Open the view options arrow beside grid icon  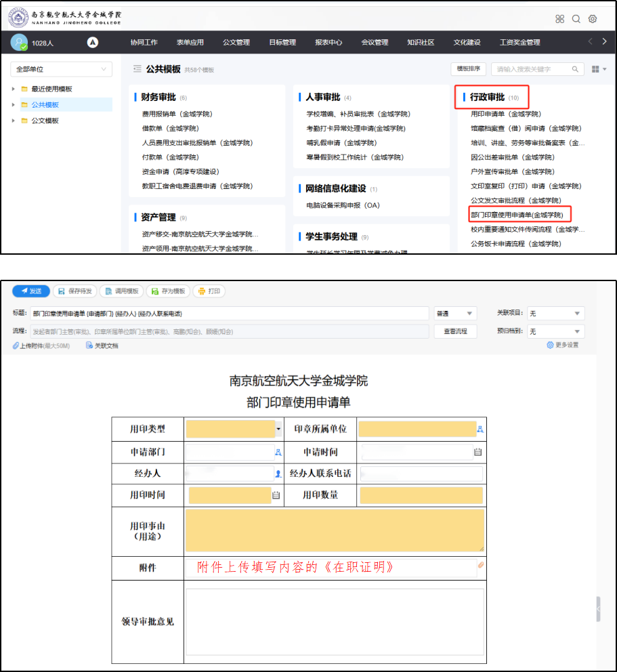pyautogui.click(x=605, y=69)
